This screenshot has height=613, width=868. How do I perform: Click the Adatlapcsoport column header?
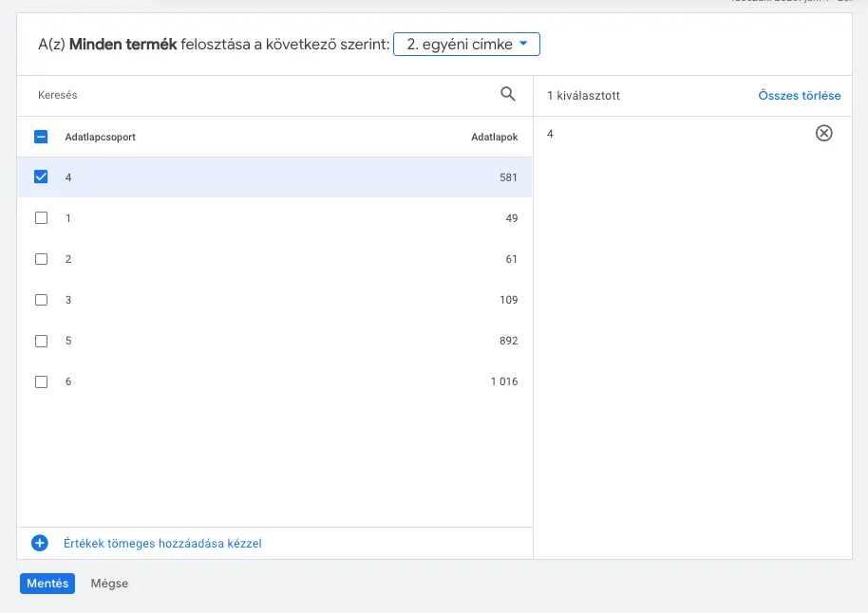tap(100, 137)
